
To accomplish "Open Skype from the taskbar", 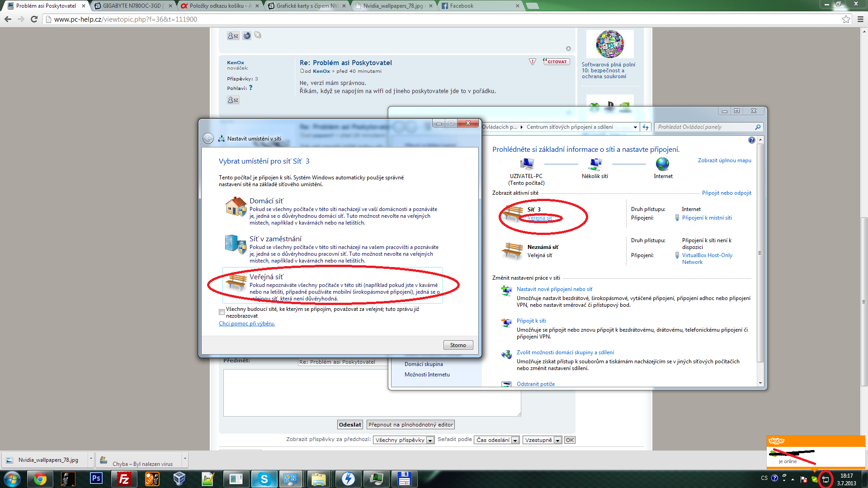I will tap(264, 479).
